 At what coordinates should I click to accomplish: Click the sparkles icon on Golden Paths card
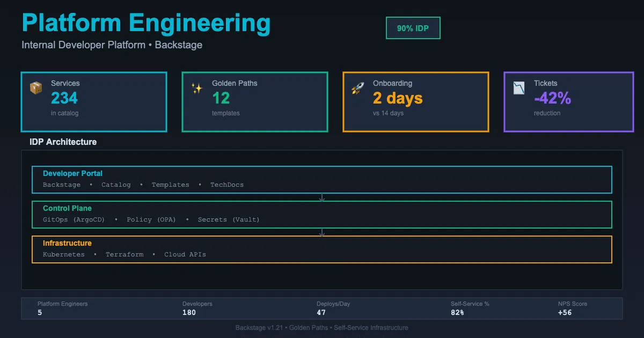pos(197,88)
